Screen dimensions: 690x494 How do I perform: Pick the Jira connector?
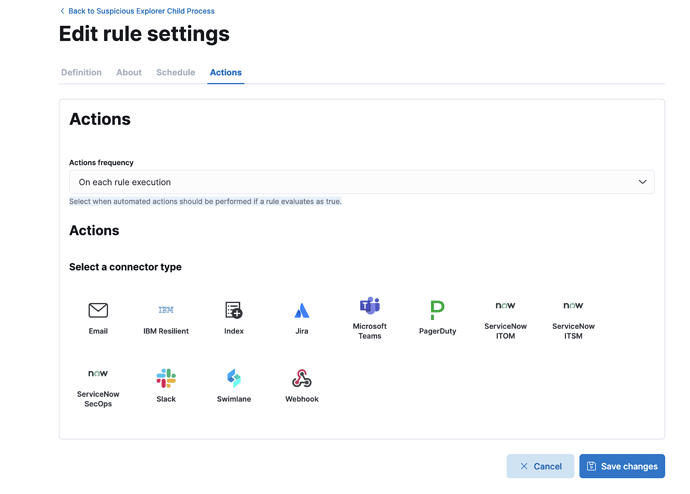[302, 311]
